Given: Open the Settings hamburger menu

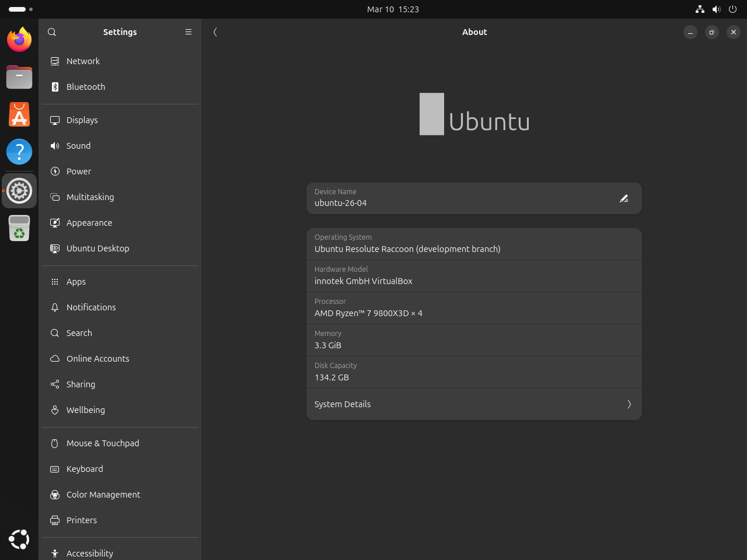Looking at the screenshot, I should [x=188, y=32].
